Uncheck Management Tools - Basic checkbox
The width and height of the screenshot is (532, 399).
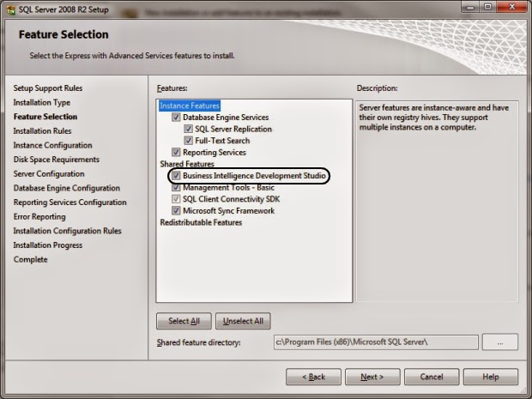(176, 187)
